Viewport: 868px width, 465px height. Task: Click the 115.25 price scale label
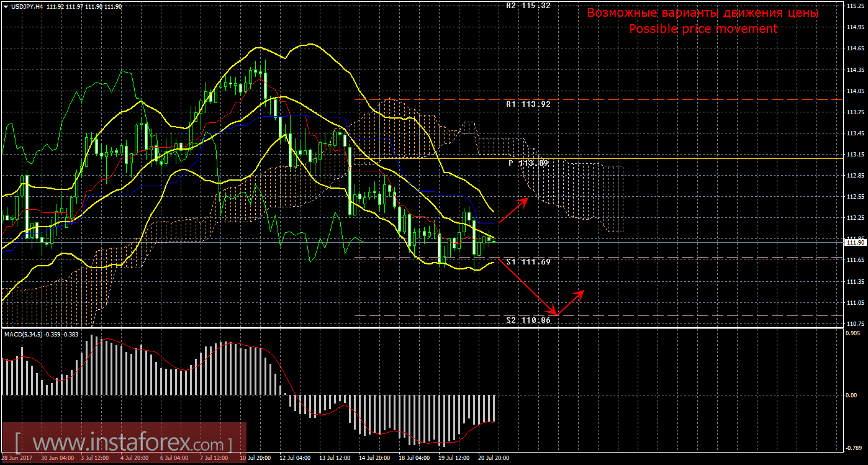[856, 6]
